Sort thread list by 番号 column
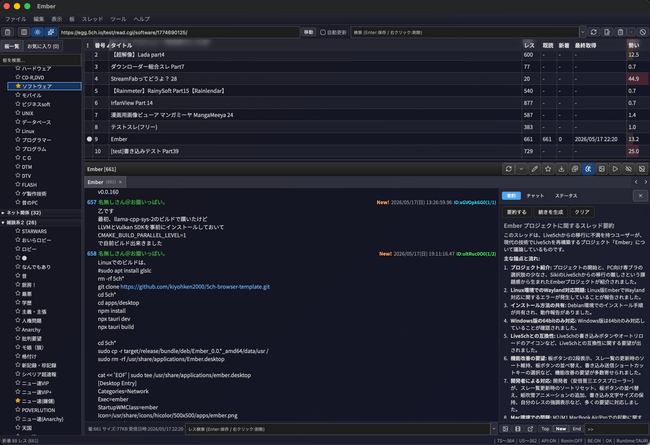Screen dimensions: 650x445 pyautogui.click(x=100, y=45)
